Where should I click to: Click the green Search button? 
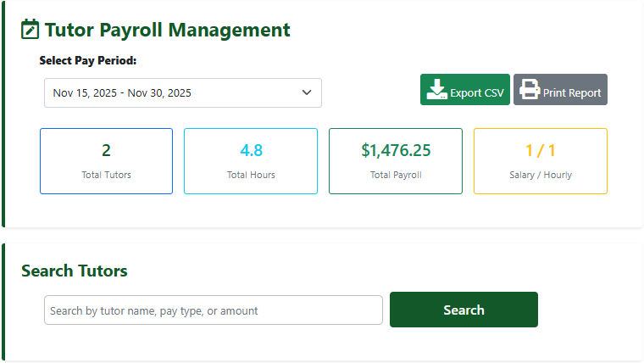point(464,310)
